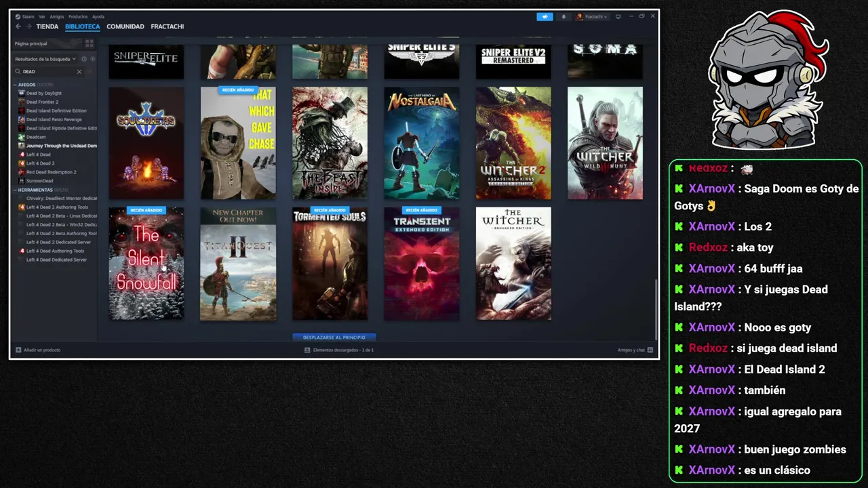Open Transient Extended Edition cover
This screenshot has height=488, width=868.
422,264
